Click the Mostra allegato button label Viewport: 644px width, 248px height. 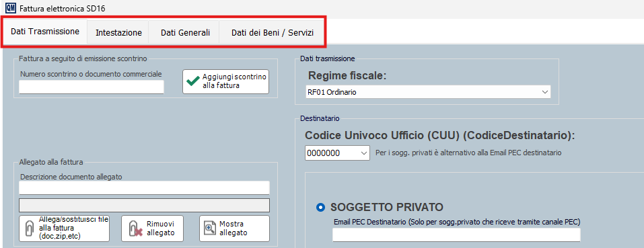click(x=234, y=229)
